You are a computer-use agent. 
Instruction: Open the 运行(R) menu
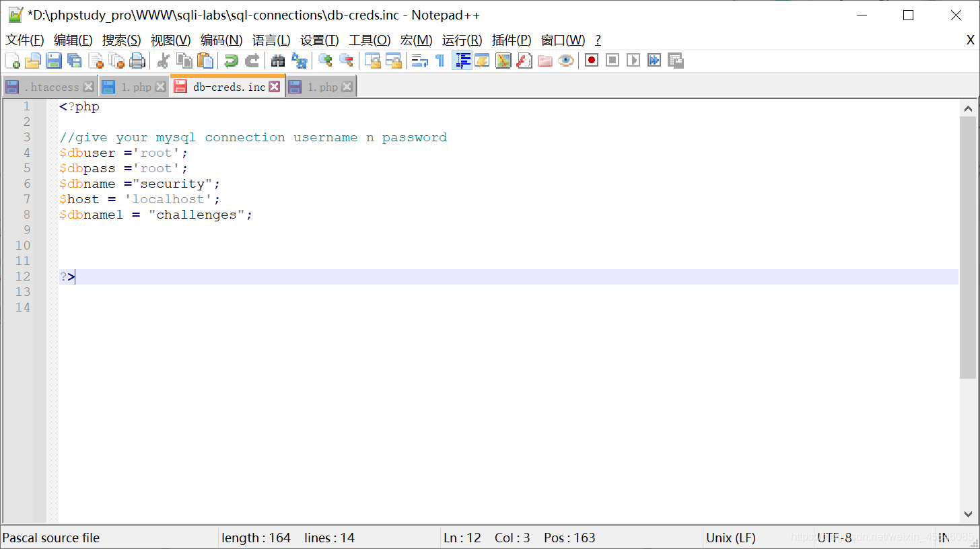(x=462, y=40)
